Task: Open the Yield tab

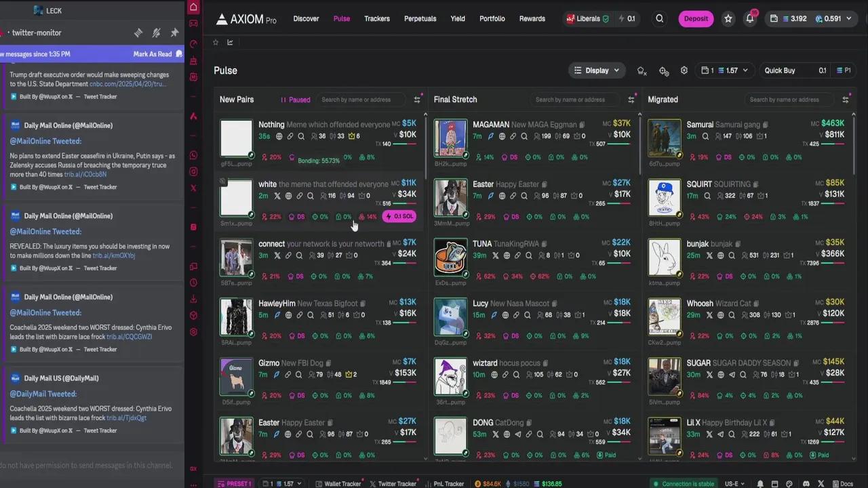Action: pos(458,19)
